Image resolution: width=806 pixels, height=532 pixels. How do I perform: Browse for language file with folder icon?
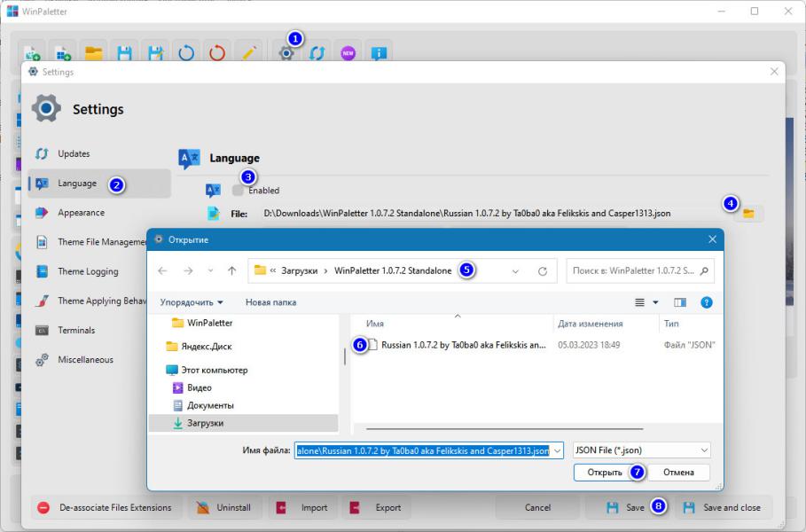pos(748,214)
